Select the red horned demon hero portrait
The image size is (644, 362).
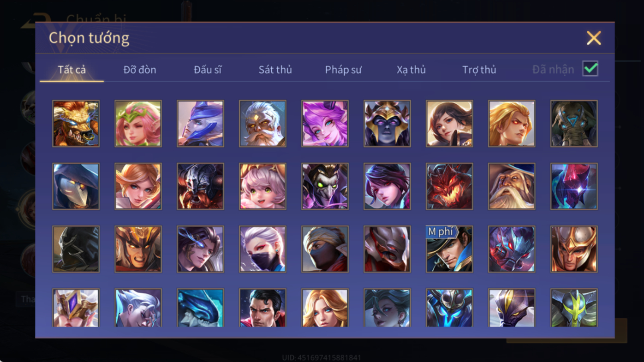click(x=449, y=186)
